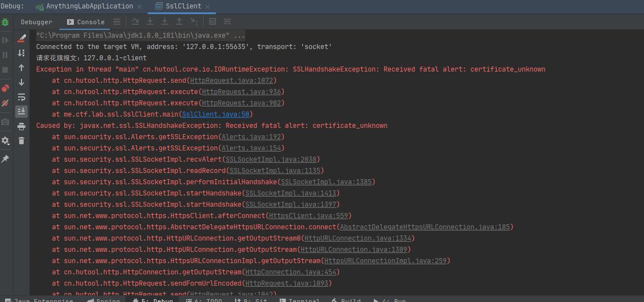
Task: Open SSLSocketImpl.java:1413 link
Action: point(290,193)
